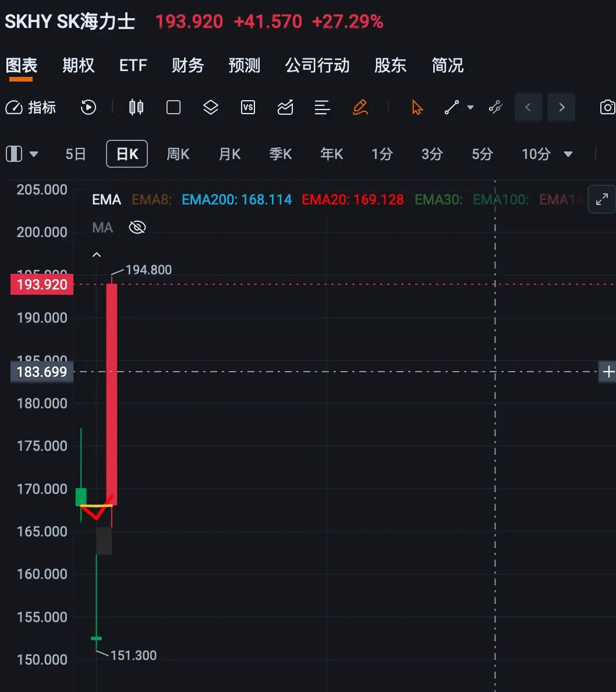Click the large red candlestick body
The height and width of the screenshot is (692, 616).
pyautogui.click(x=112, y=394)
